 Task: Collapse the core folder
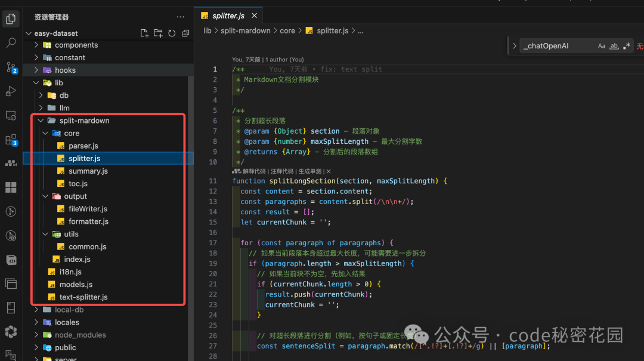click(x=45, y=133)
